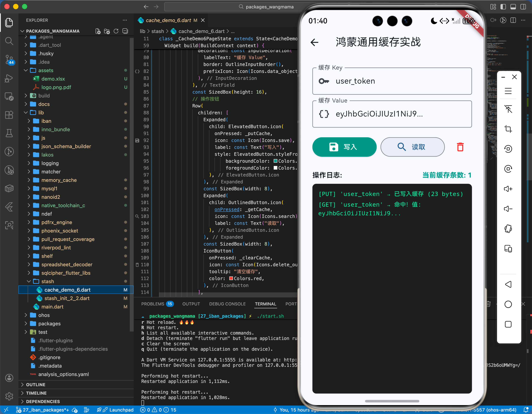This screenshot has height=414, width=532.
Task: Switch to the PROBLEMS tab
Action: click(x=153, y=304)
